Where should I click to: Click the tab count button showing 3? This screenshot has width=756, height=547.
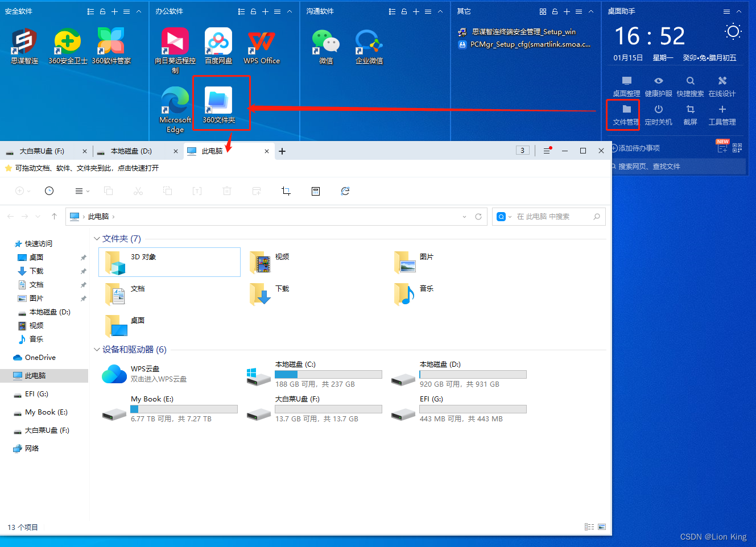522,150
